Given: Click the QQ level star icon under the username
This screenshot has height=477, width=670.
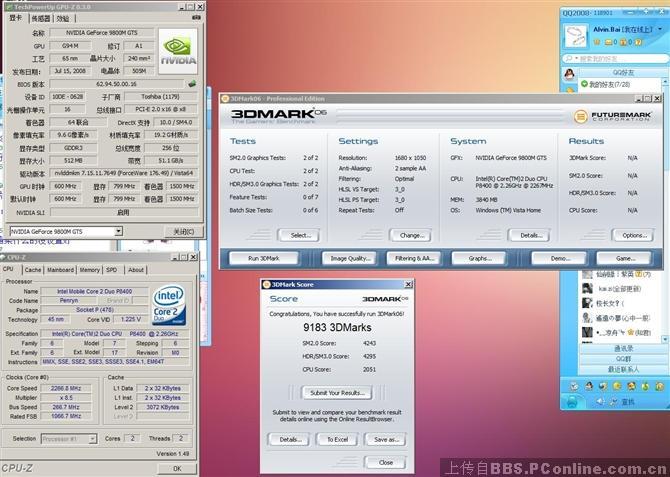Looking at the screenshot, I should [597, 42].
